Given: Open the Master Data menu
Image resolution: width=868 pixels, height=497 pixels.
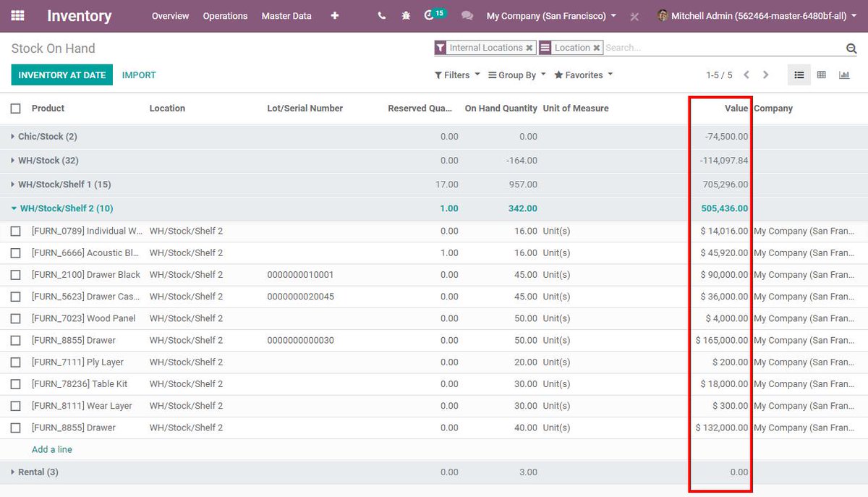Looking at the screenshot, I should [x=286, y=15].
